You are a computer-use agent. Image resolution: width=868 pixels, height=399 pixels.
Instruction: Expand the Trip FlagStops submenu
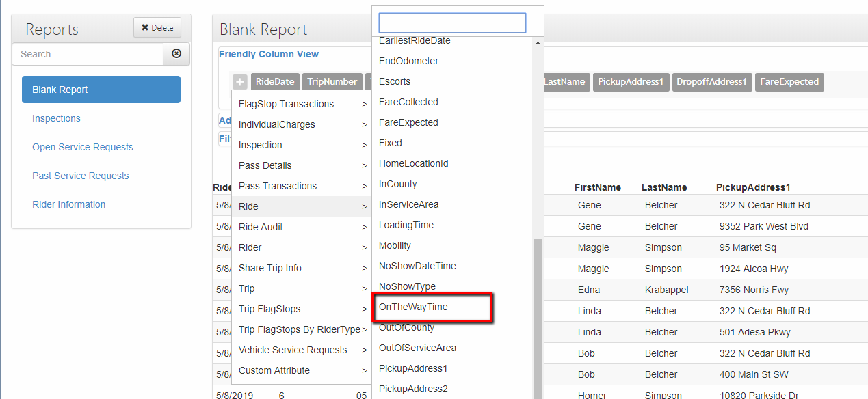click(302, 309)
